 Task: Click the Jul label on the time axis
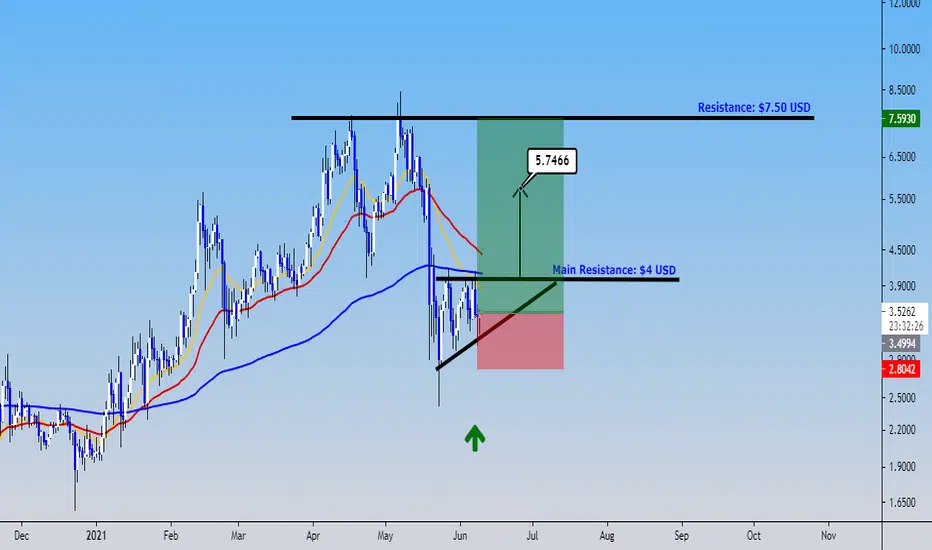point(532,536)
